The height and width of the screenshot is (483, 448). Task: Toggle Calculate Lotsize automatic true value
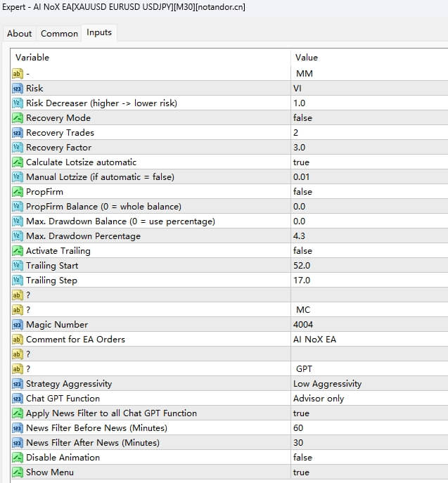(301, 162)
